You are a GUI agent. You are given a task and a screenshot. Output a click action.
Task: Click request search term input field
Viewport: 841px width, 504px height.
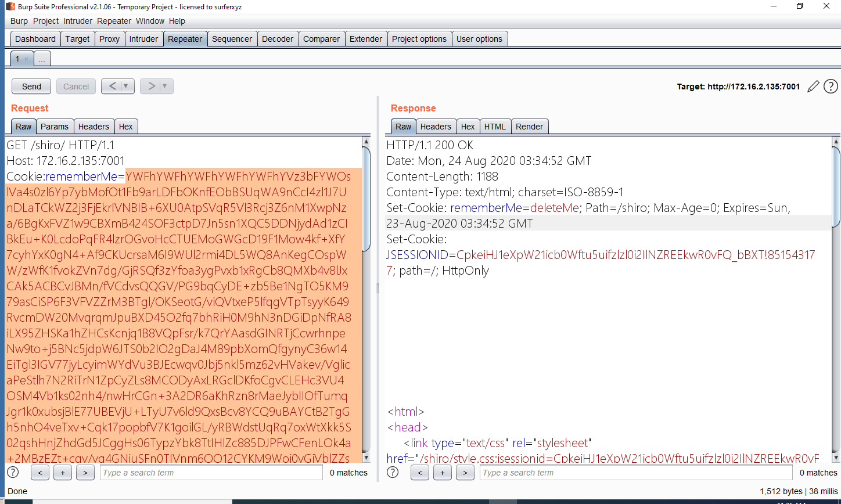click(x=211, y=473)
